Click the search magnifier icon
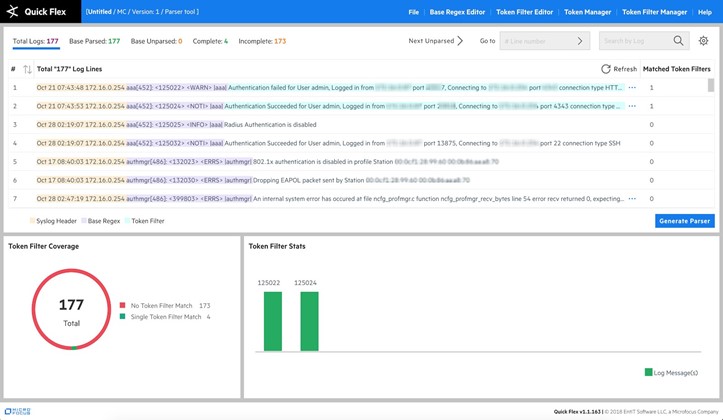This screenshot has height=420, width=723. (x=678, y=41)
